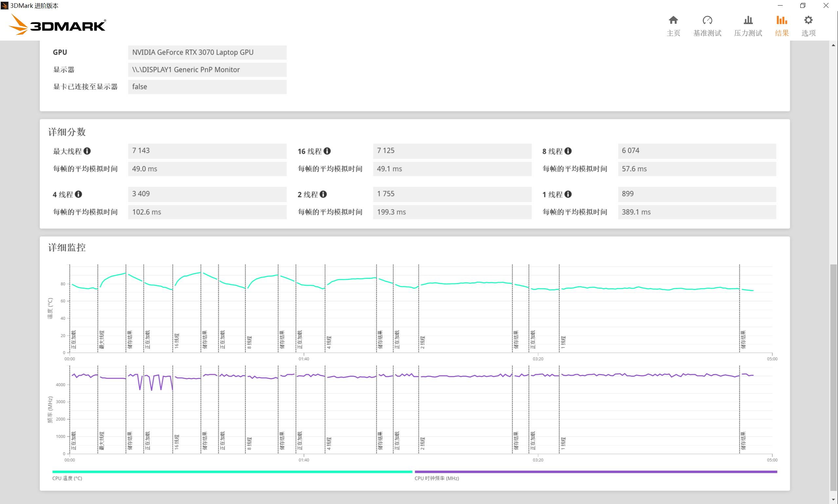Open the 主页 home icon
The width and height of the screenshot is (838, 504).
click(673, 20)
